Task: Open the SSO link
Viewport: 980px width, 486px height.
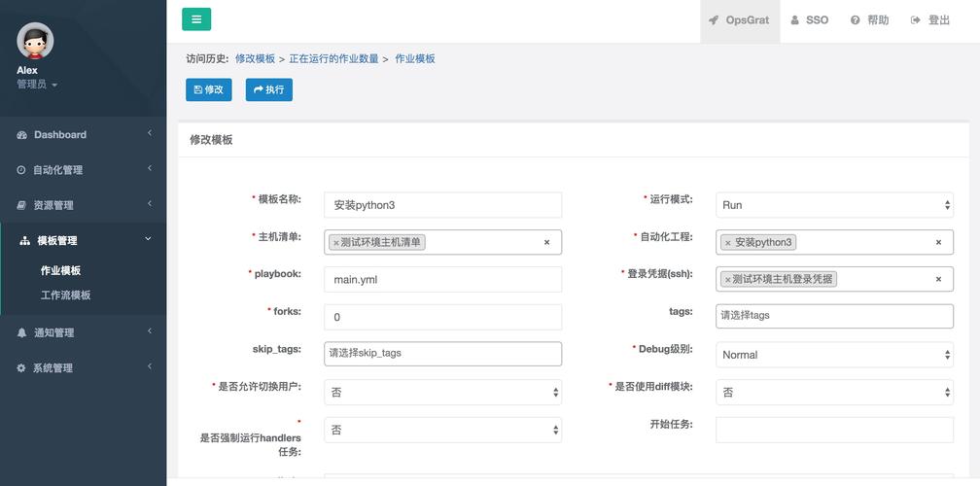Action: coord(810,20)
